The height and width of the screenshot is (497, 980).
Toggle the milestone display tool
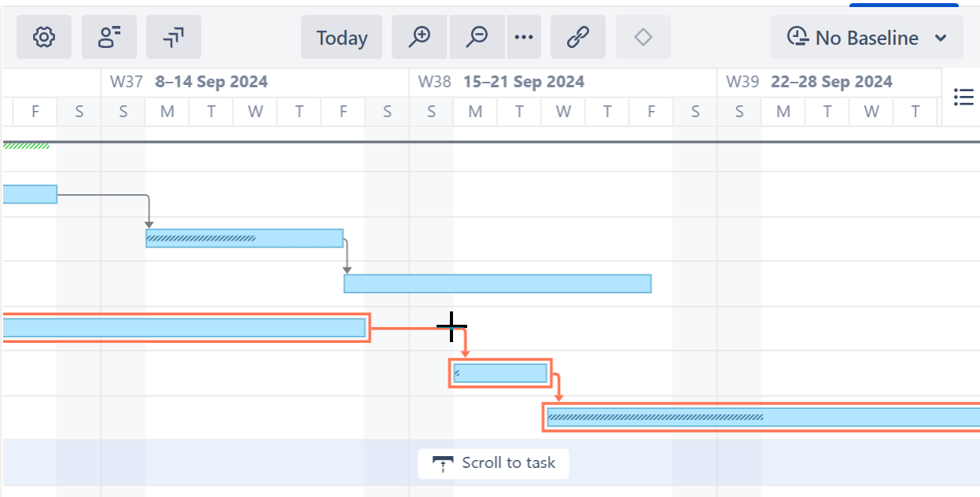click(x=643, y=37)
